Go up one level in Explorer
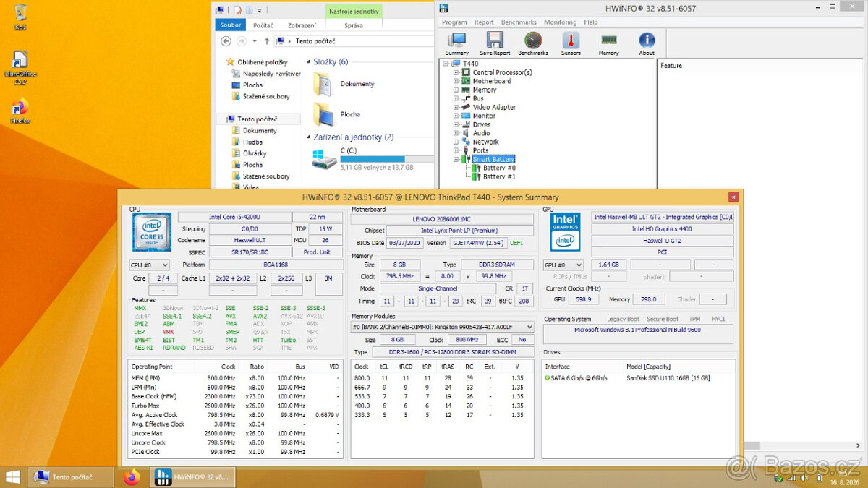This screenshot has height=488, width=868. click(x=267, y=41)
